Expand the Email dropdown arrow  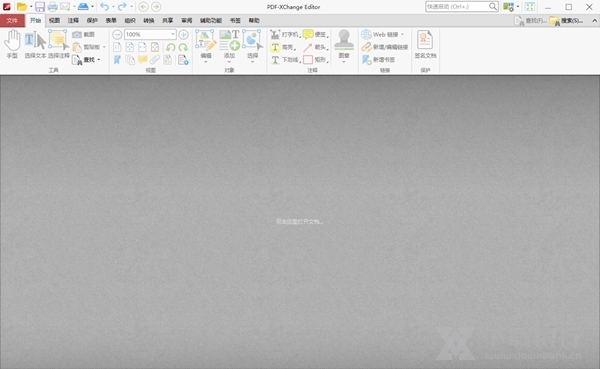(x=74, y=7)
